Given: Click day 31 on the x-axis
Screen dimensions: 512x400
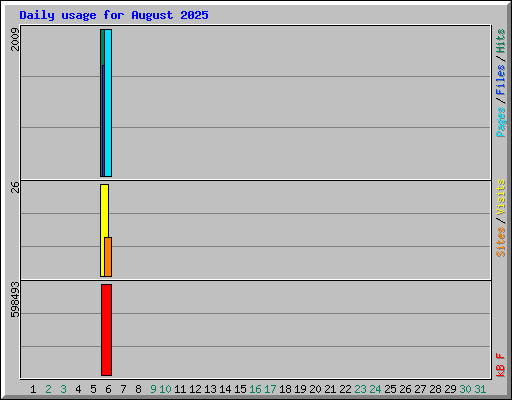Looking at the screenshot, I should point(480,389).
